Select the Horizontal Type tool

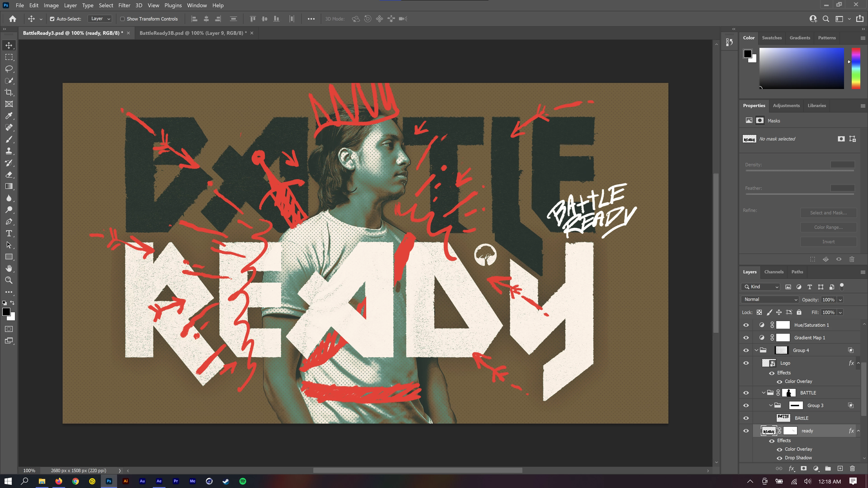click(x=9, y=233)
